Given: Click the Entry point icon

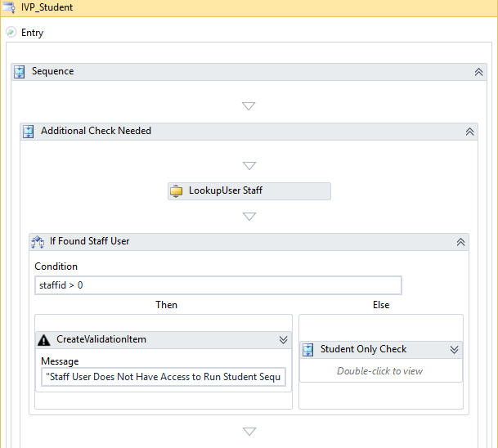Looking at the screenshot, I should pyautogui.click(x=11, y=33).
